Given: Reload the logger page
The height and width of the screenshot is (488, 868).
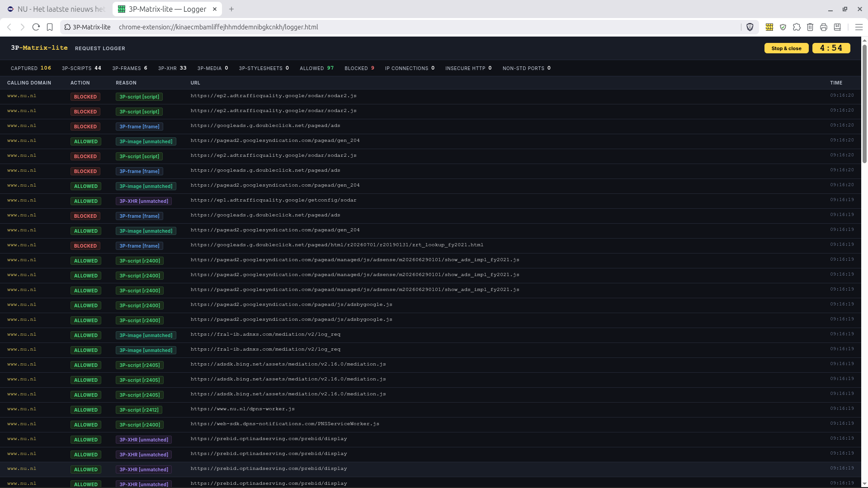Looking at the screenshot, I should 36,27.
